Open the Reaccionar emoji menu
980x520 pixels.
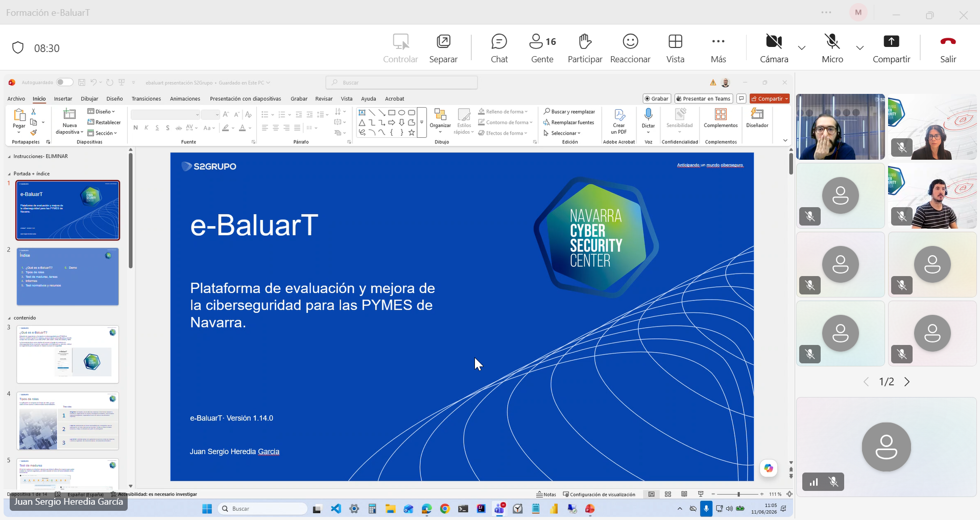coord(630,48)
